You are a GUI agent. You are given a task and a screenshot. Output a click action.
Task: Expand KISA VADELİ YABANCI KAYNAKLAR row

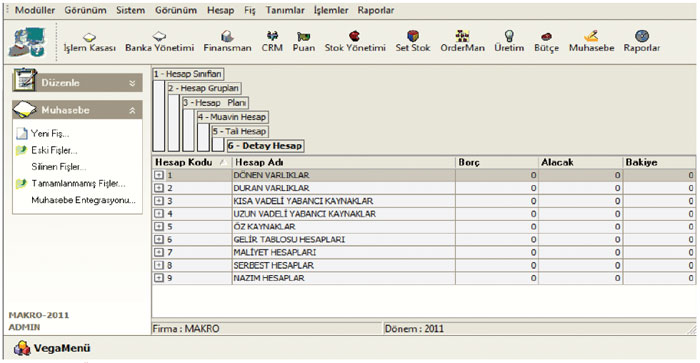pyautogui.click(x=159, y=201)
